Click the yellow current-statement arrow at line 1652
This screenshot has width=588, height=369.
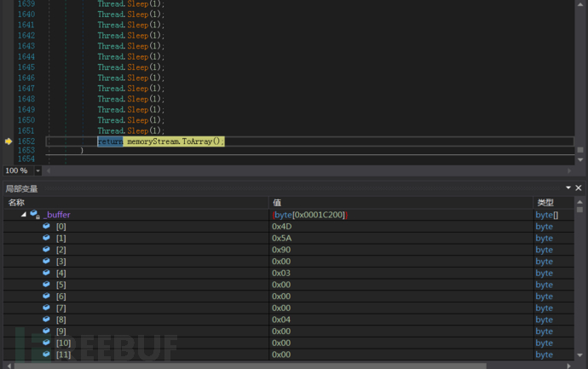tap(9, 141)
